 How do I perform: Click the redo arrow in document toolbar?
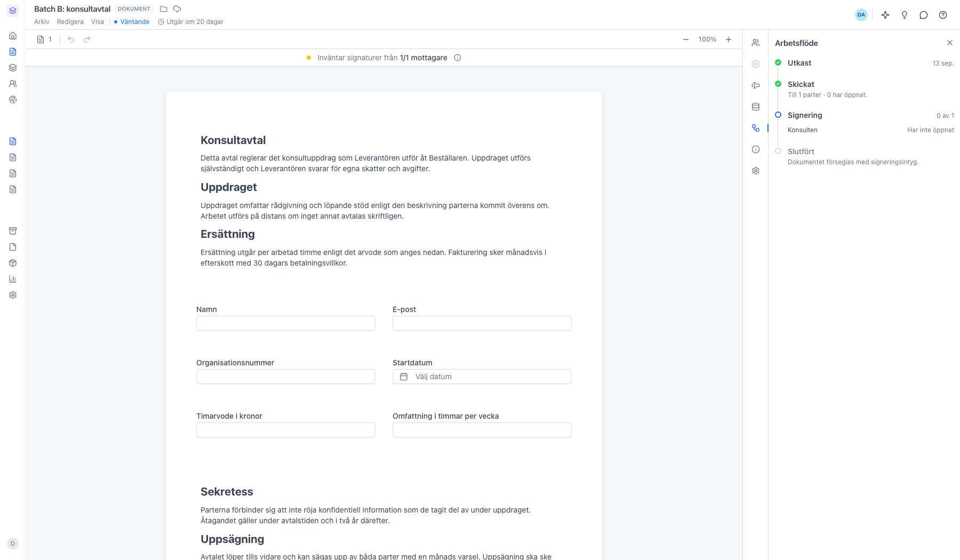point(87,39)
